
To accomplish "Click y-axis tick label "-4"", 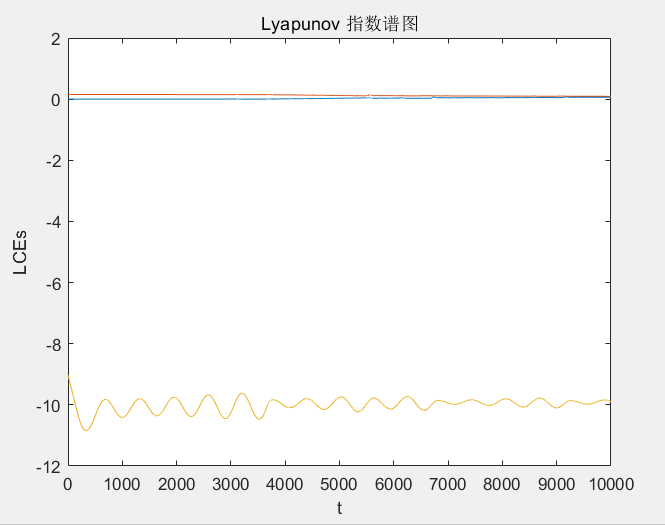I will coord(53,222).
